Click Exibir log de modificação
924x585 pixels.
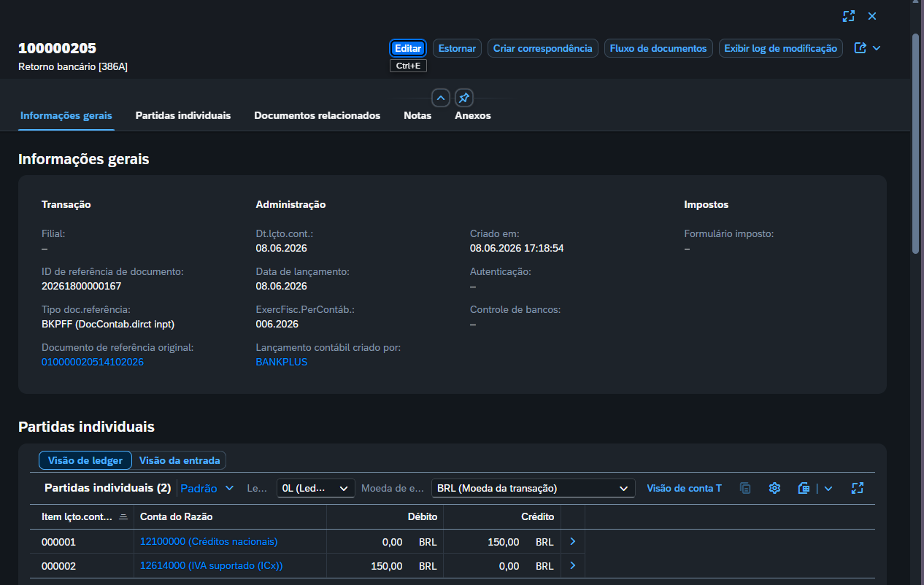pyautogui.click(x=781, y=48)
